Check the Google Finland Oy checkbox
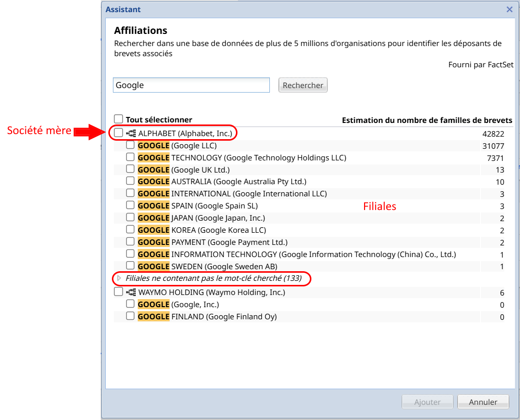Image resolution: width=520 pixels, height=420 pixels. [130, 316]
